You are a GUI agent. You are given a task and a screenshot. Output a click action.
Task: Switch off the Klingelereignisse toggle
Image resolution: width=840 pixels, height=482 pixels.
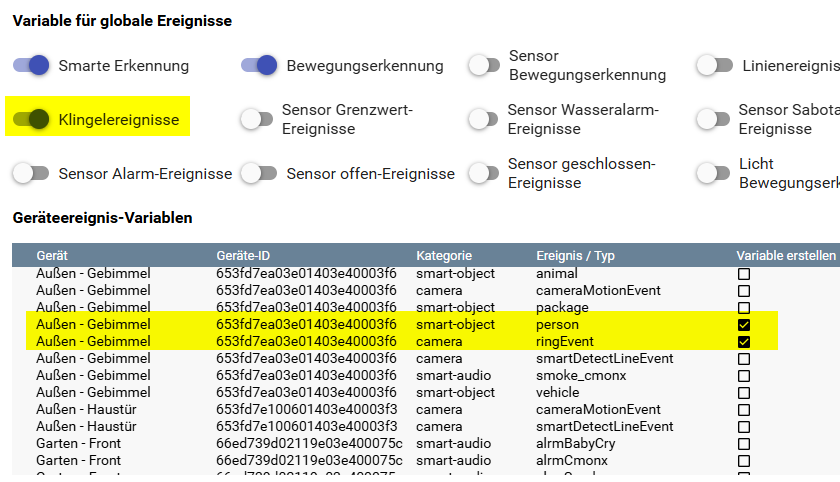click(31, 120)
